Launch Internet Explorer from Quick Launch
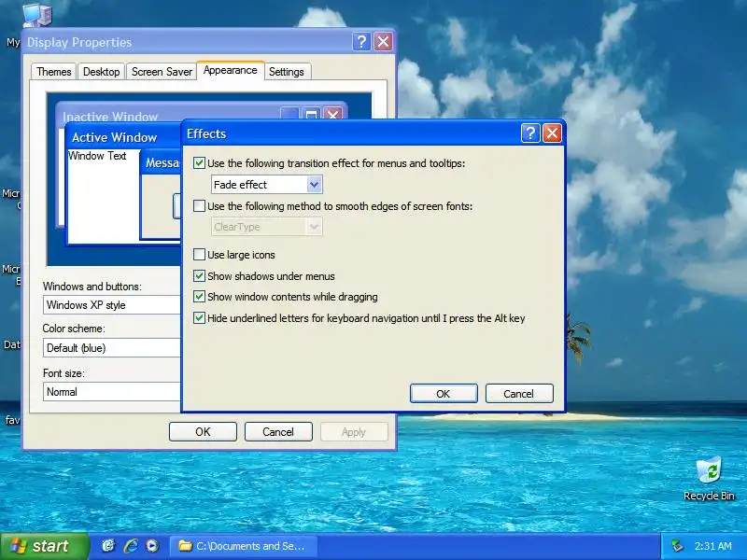 pyautogui.click(x=131, y=546)
